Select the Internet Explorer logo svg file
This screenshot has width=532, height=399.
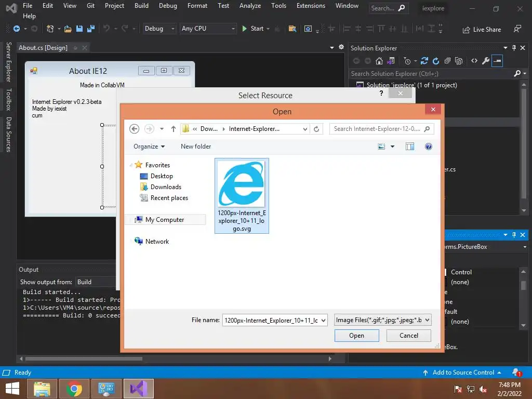(242, 196)
